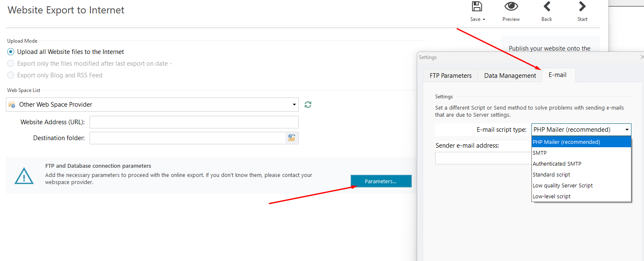Expand the Other Web Space Provider dropdown
The image size is (644, 261).
[x=294, y=105]
